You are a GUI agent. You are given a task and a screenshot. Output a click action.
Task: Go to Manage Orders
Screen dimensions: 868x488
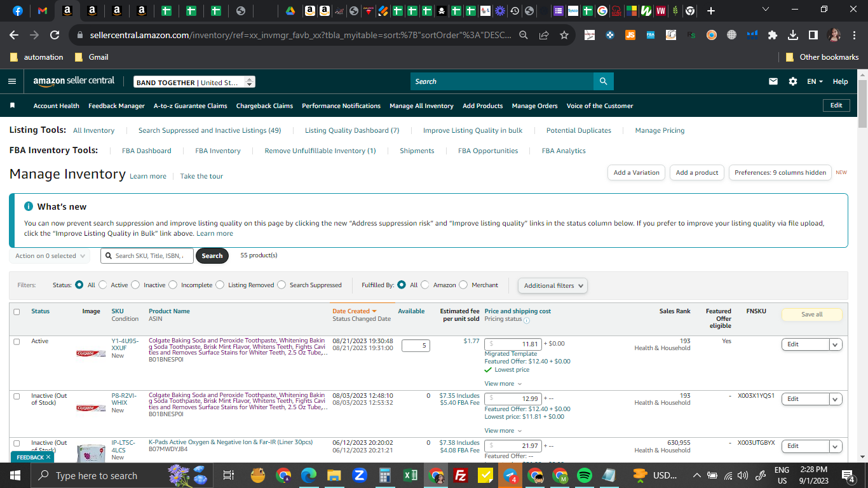535,106
